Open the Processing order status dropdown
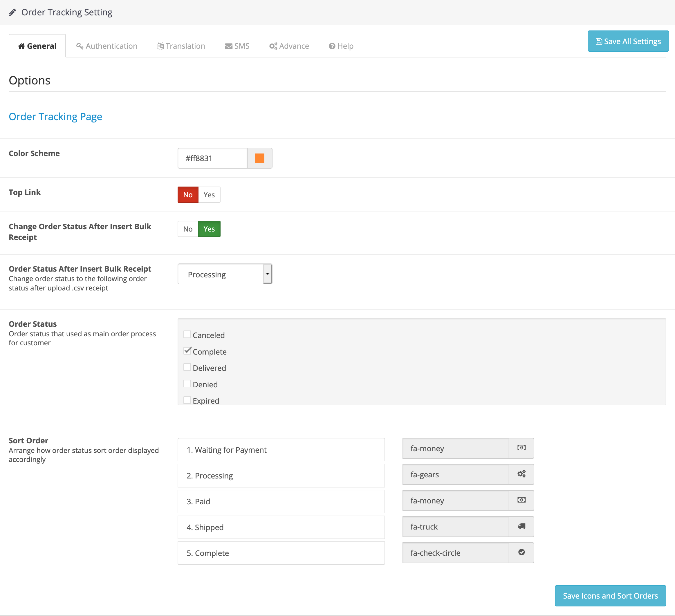Image resolution: width=675 pixels, height=616 pixels. click(x=225, y=274)
